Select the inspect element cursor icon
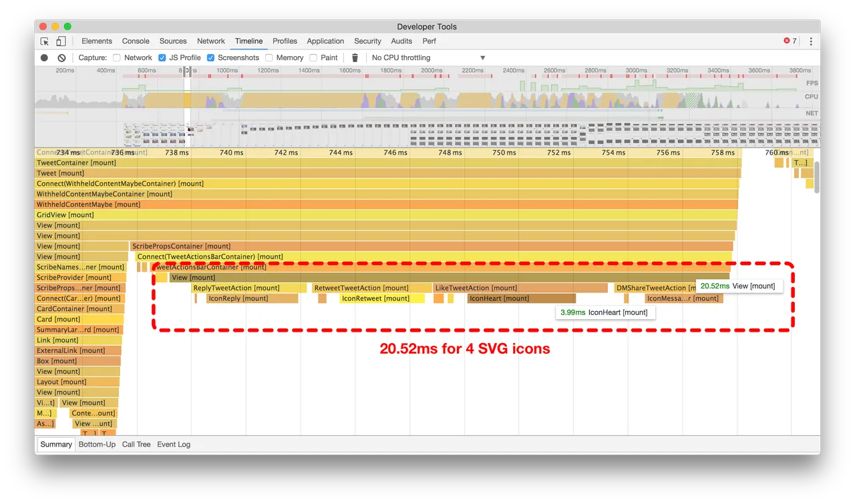This screenshot has height=504, width=855. coord(44,41)
